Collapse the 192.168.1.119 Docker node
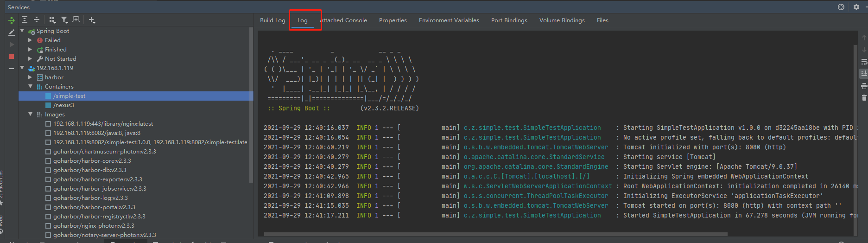 [22, 68]
